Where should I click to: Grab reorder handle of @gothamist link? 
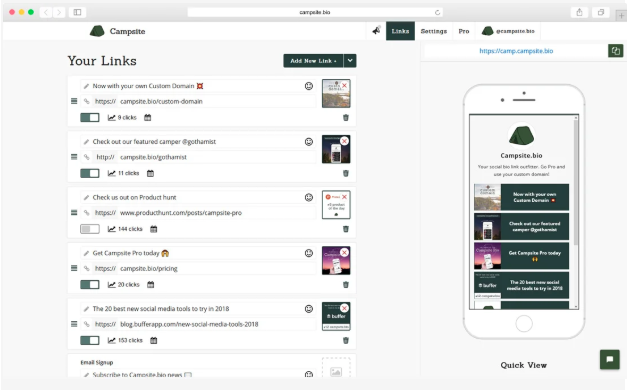point(74,157)
